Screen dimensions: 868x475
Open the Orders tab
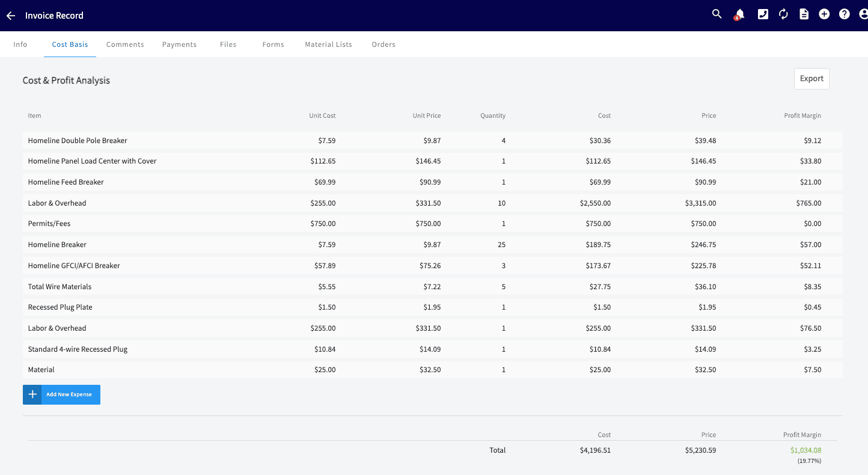click(384, 44)
